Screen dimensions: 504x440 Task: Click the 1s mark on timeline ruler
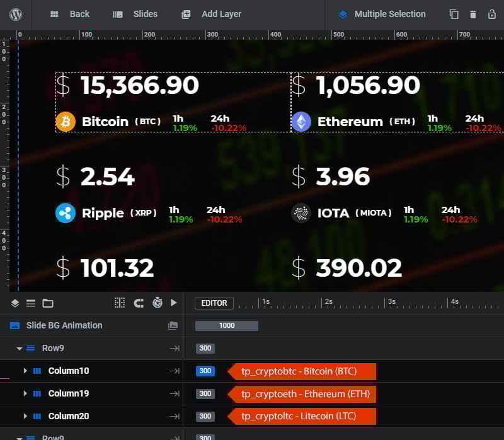coord(265,302)
